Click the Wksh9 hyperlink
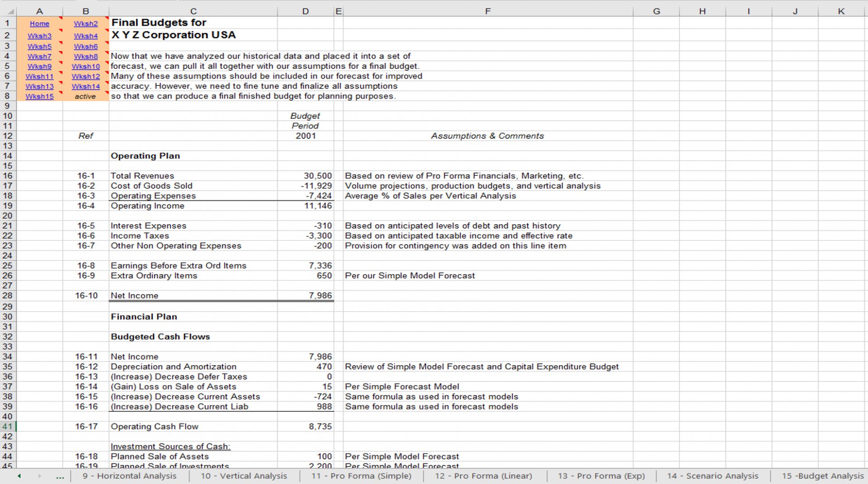Viewport: 868px width, 484px height. 39,66
